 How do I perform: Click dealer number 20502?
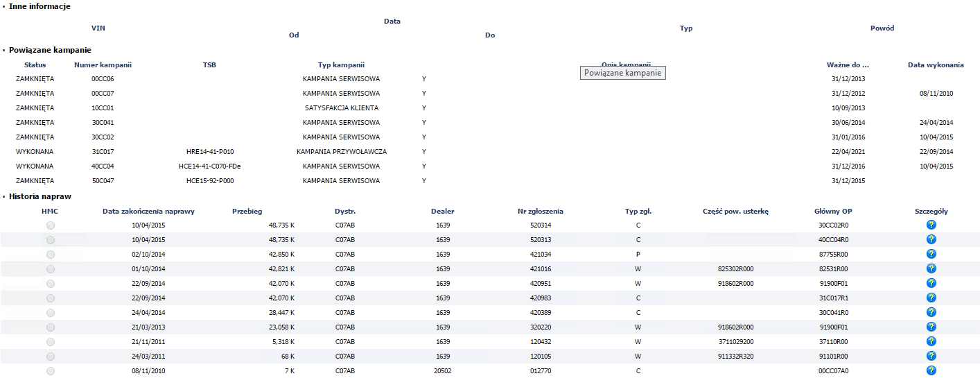pos(443,371)
